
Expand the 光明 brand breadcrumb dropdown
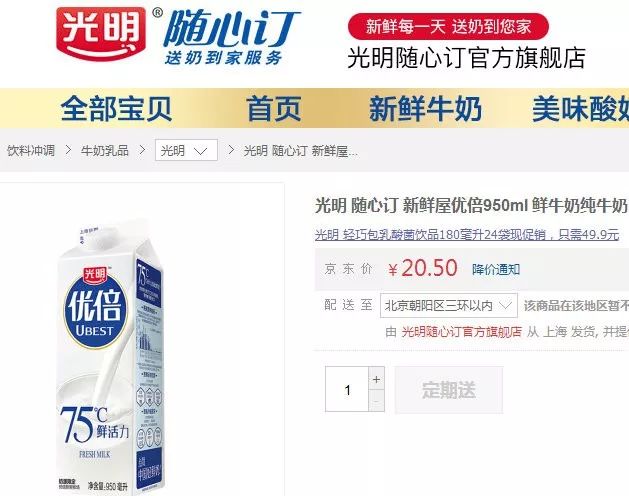187,150
